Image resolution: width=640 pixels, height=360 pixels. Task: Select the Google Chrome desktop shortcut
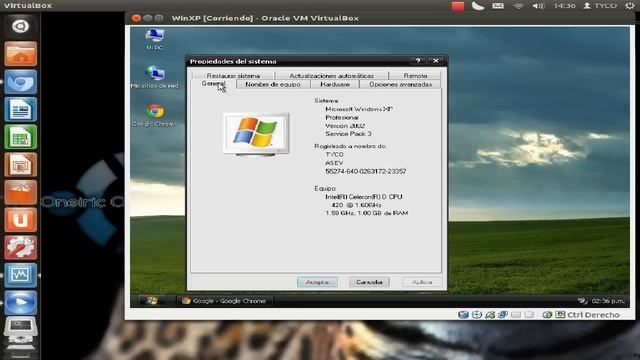pos(155,115)
